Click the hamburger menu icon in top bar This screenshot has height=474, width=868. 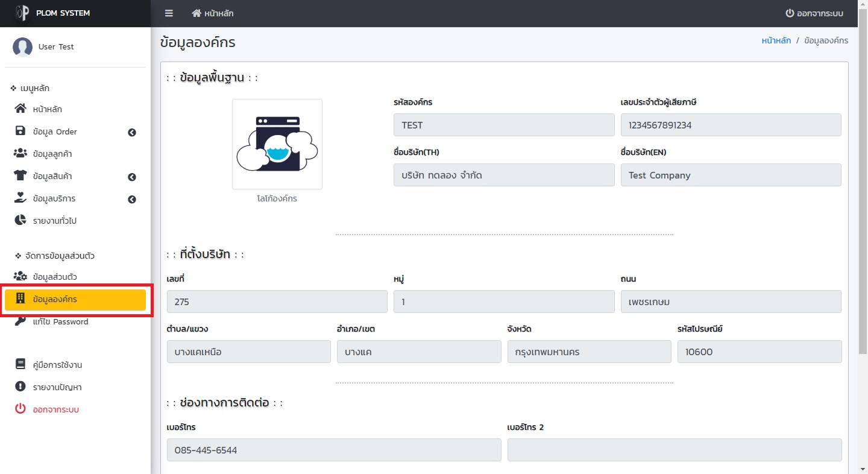[169, 13]
